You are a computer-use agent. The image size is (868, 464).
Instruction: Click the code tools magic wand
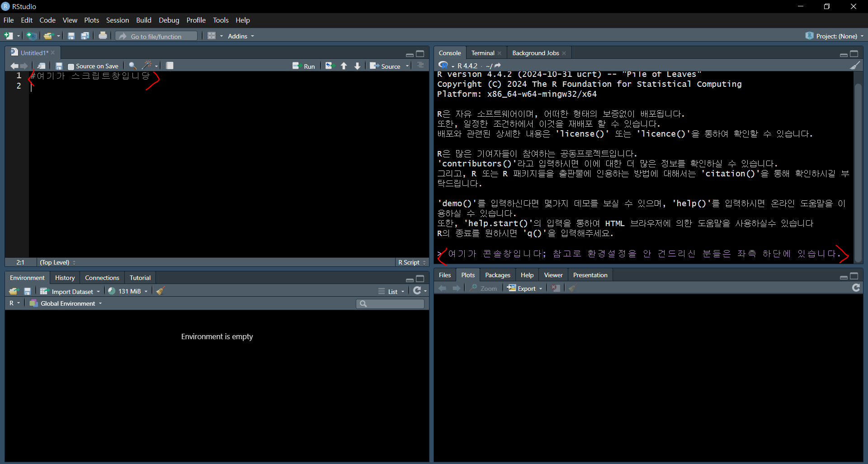tap(147, 66)
